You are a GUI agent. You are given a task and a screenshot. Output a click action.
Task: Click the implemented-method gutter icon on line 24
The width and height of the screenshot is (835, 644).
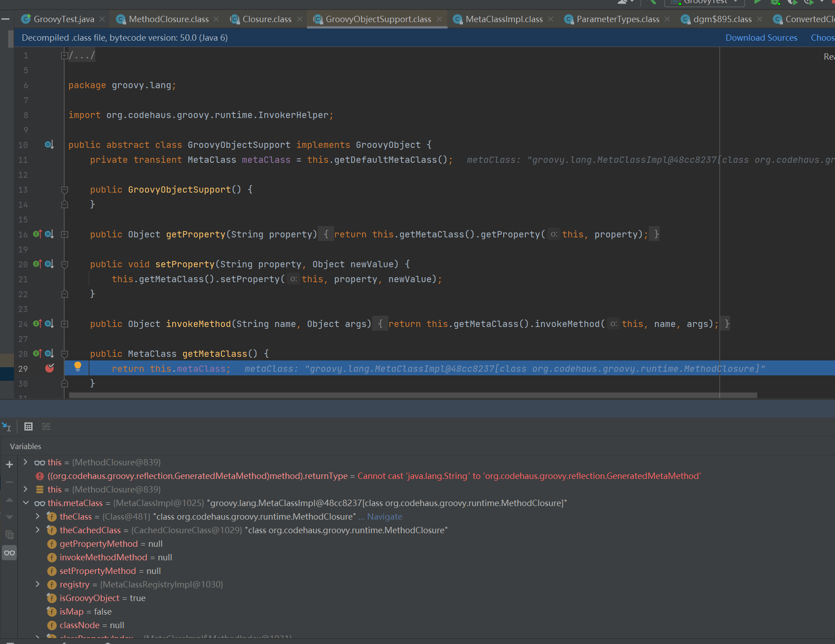(49, 324)
